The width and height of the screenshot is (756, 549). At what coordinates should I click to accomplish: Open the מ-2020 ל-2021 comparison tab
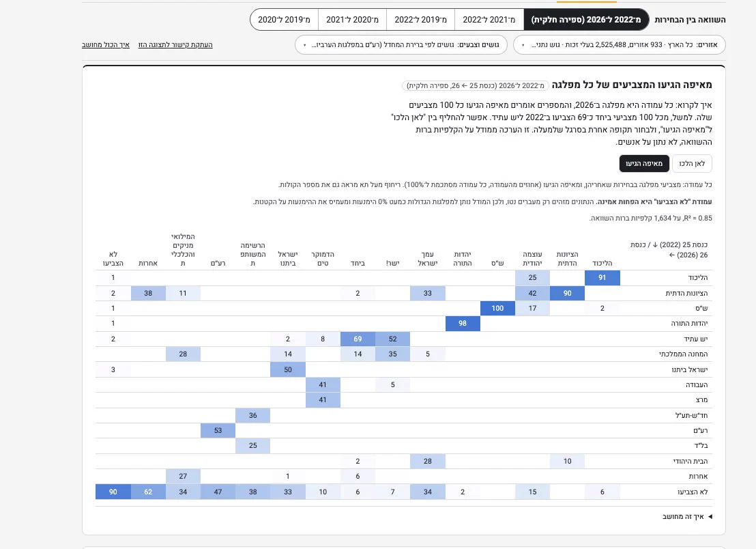(352, 20)
